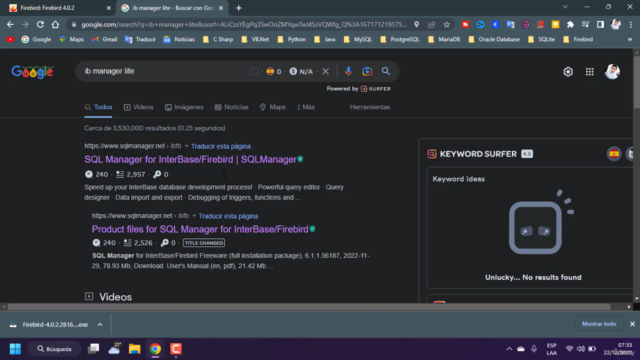The image size is (640, 360).
Task: Show more bookmarks with the double chevron
Action: click(630, 39)
